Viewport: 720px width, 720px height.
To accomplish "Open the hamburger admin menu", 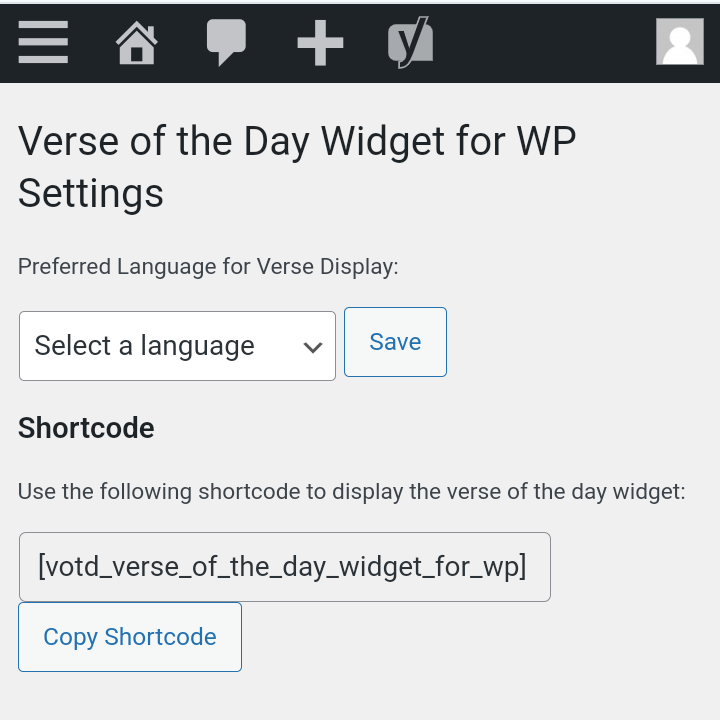I will coord(43,42).
